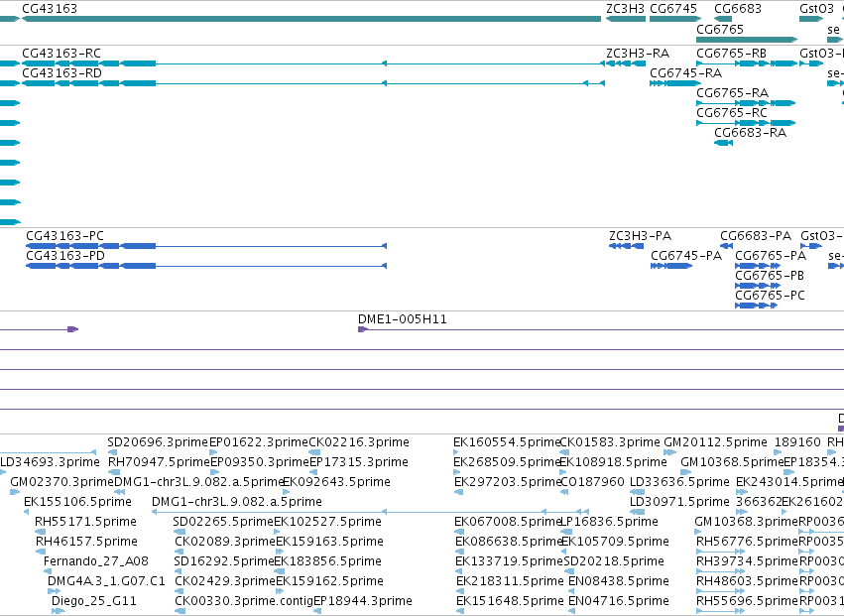The width and height of the screenshot is (844, 616).
Task: Select EST SD02265.5prime
Action: pyautogui.click(x=223, y=522)
